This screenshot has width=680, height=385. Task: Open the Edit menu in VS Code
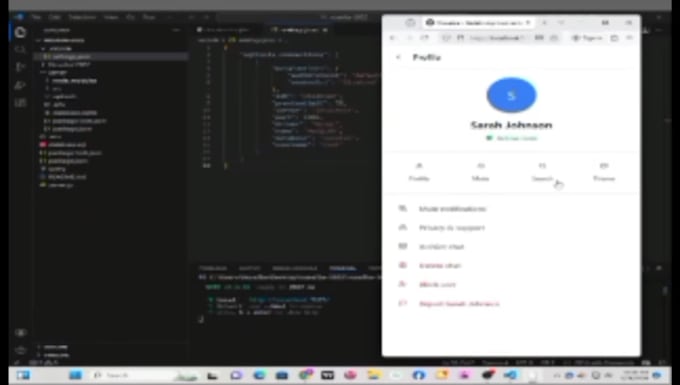[54, 17]
